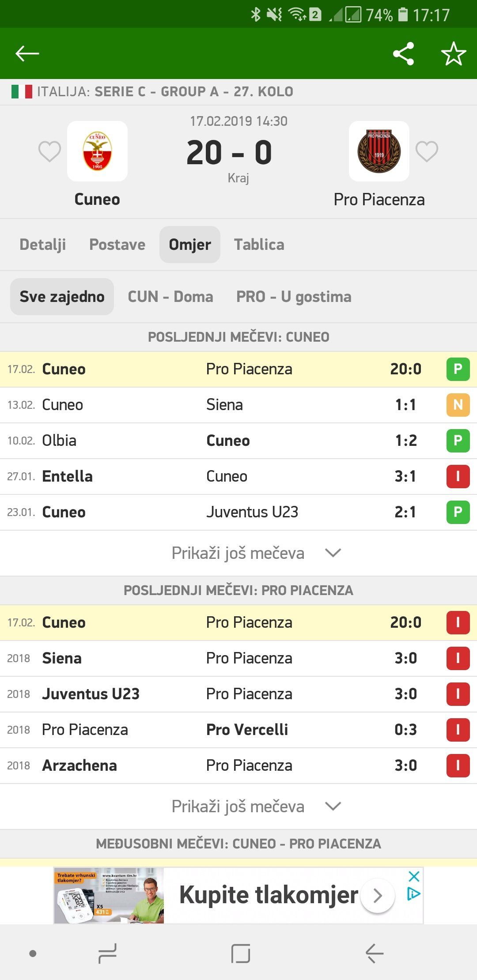Switch to the Tablica tab
The image size is (477, 980).
pos(259,245)
